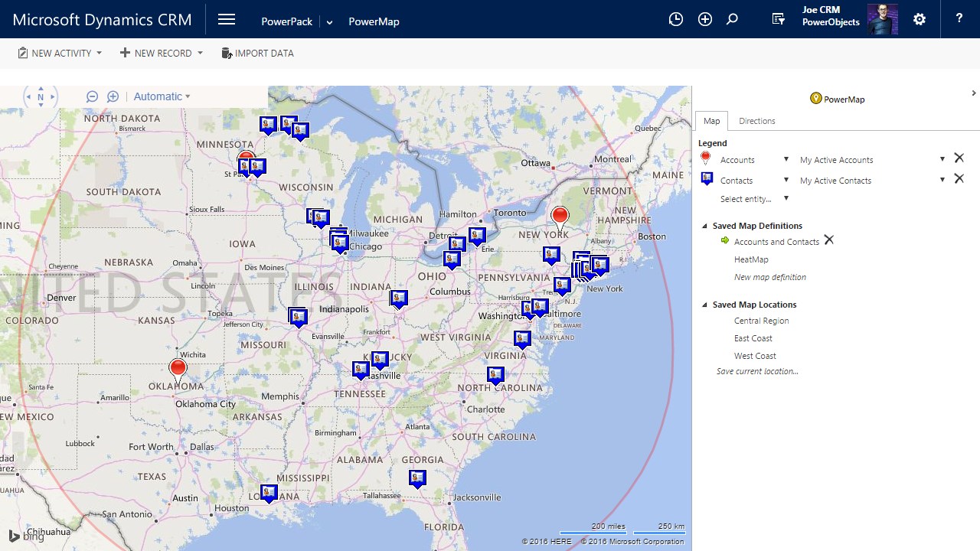Load the Accounts and Contacts map definition

point(776,242)
